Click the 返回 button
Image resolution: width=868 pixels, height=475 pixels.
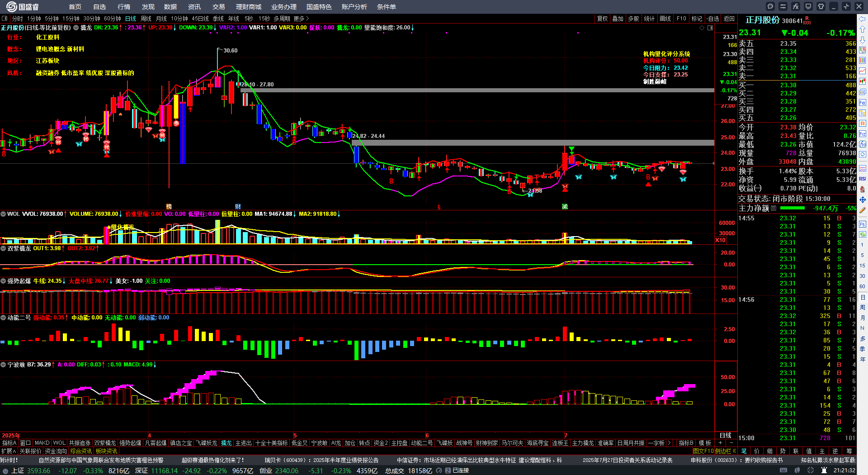pos(729,19)
